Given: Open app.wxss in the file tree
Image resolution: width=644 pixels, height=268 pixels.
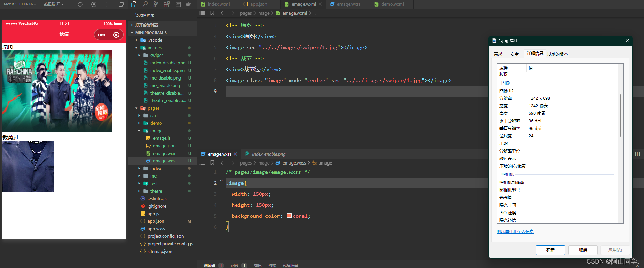Looking at the screenshot, I should [162, 229].
